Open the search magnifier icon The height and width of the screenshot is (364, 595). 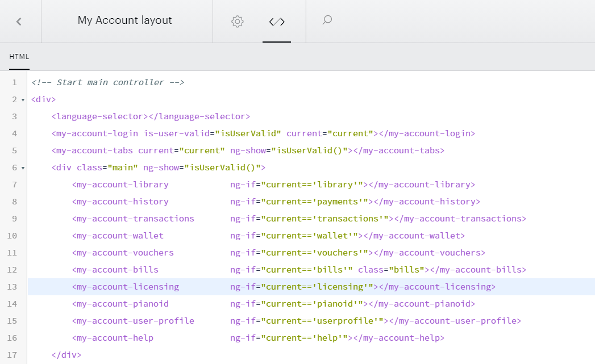pos(327,20)
